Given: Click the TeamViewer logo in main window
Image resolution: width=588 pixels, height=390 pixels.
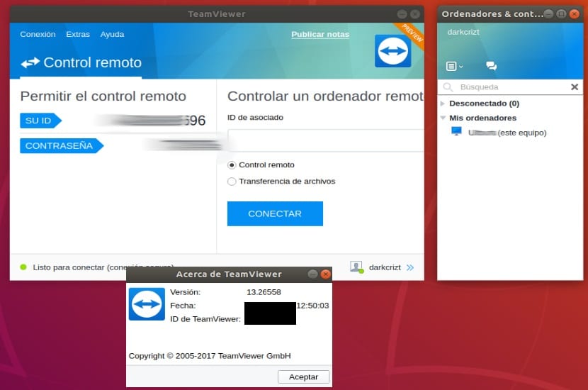Looking at the screenshot, I should tap(392, 51).
